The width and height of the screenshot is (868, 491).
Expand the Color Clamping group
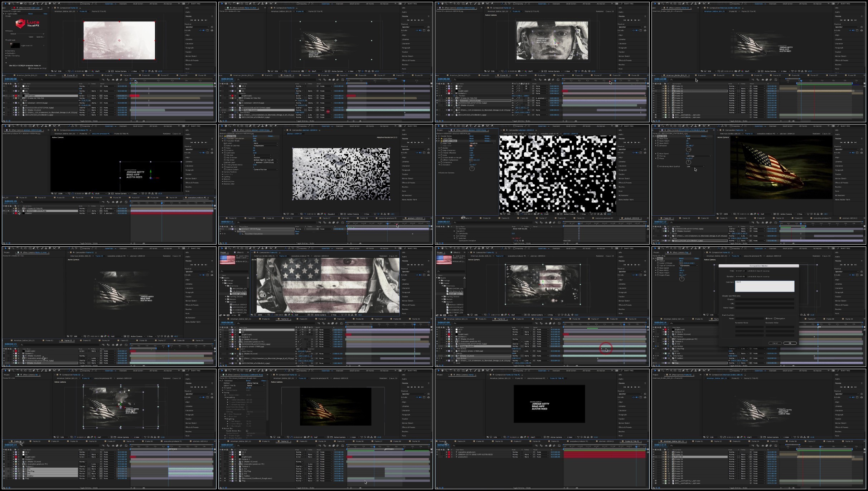13,56
